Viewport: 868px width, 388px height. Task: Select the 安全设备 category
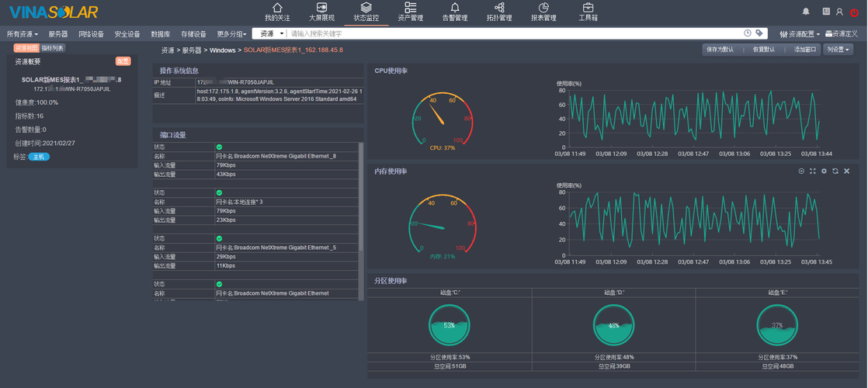(127, 34)
